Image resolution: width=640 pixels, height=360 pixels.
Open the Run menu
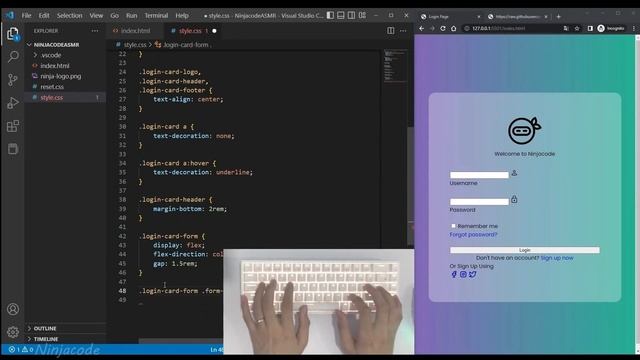click(x=131, y=16)
